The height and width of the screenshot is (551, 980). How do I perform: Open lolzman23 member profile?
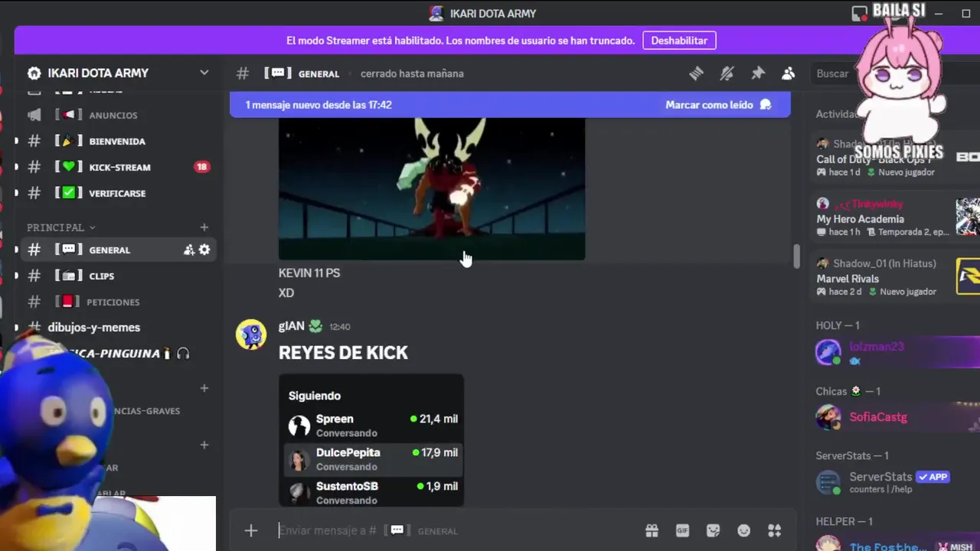coord(896,352)
